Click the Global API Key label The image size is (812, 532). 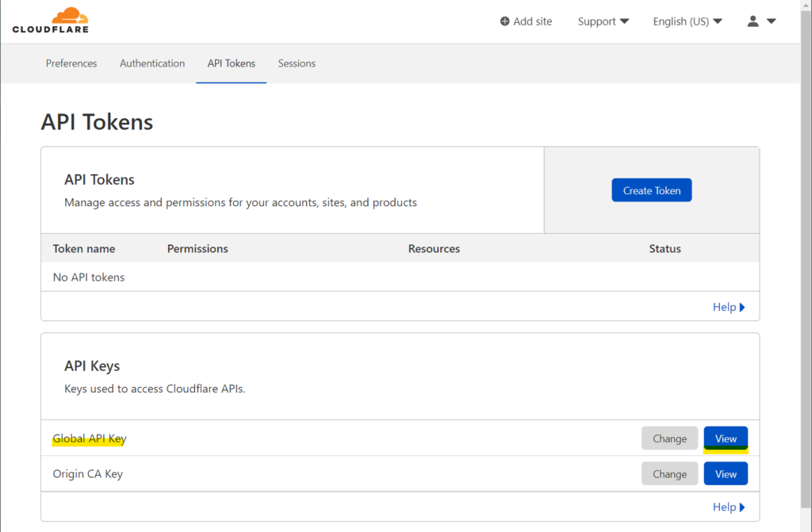pos(90,438)
